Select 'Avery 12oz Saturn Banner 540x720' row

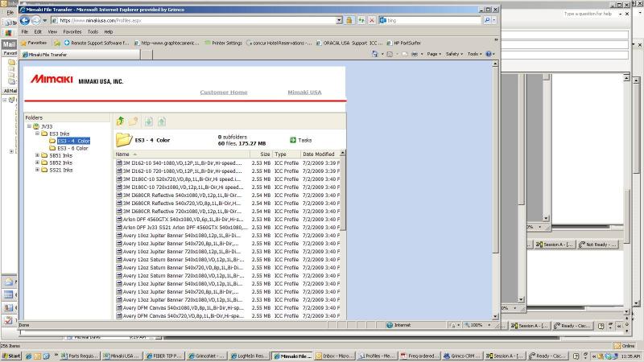click(228, 268)
